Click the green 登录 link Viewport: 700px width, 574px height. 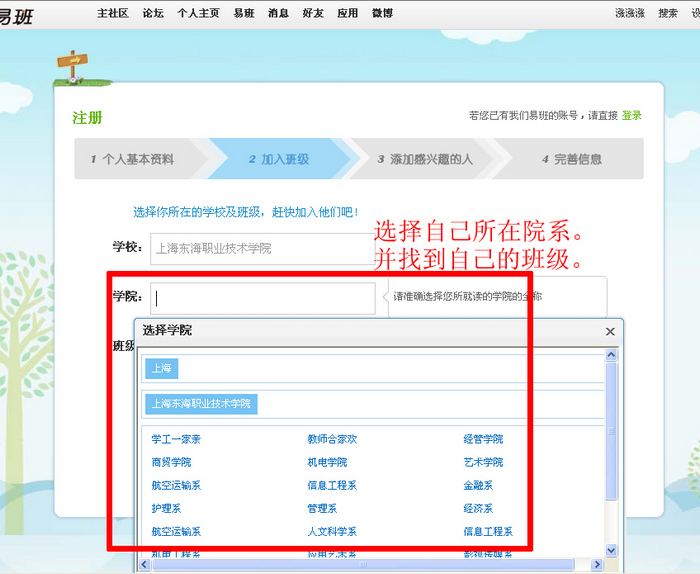click(632, 116)
